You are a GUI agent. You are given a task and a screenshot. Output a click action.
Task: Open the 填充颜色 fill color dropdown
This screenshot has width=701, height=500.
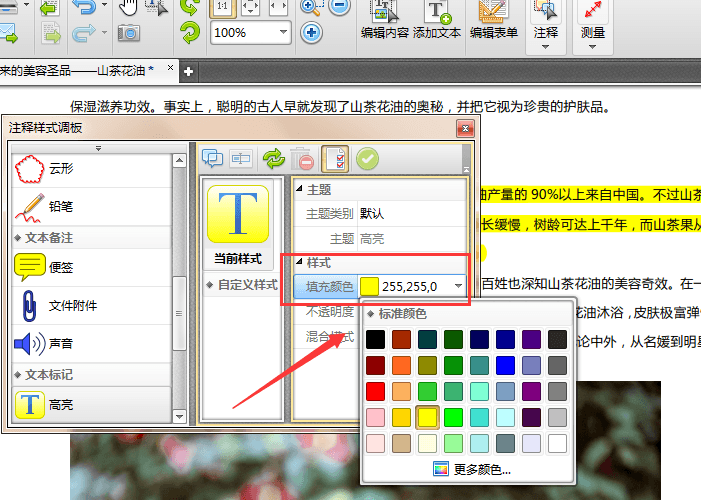(459, 287)
